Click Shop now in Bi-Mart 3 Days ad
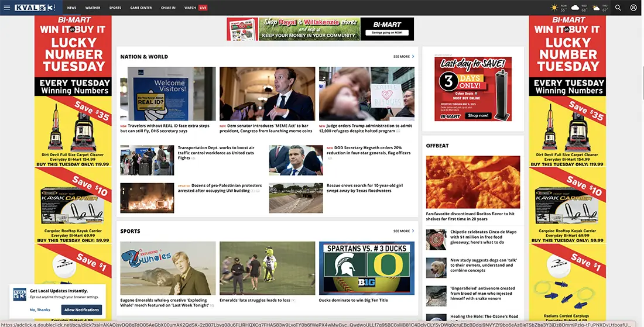The image size is (644, 327). [478, 116]
